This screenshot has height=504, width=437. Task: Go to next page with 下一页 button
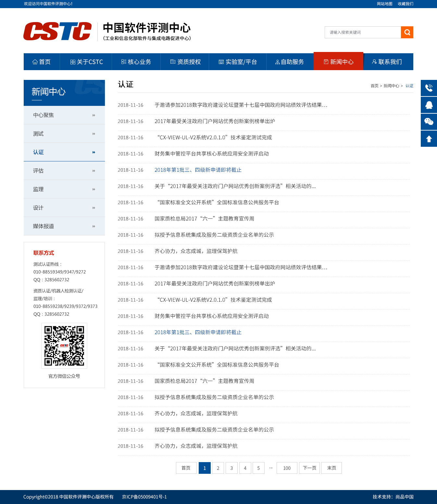point(309,468)
